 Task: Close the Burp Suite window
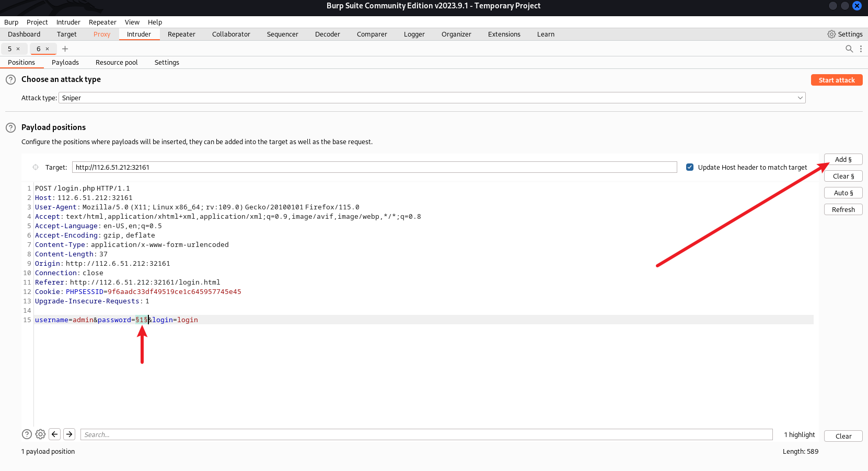pyautogui.click(x=857, y=6)
